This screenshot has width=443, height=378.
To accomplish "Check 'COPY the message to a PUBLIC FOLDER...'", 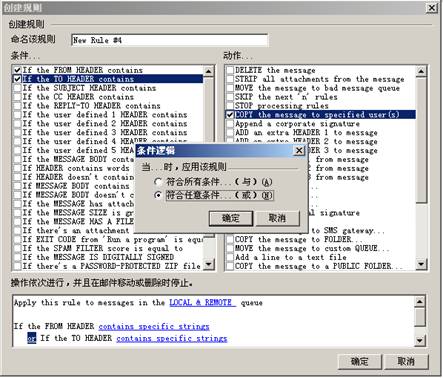I will 230,266.
